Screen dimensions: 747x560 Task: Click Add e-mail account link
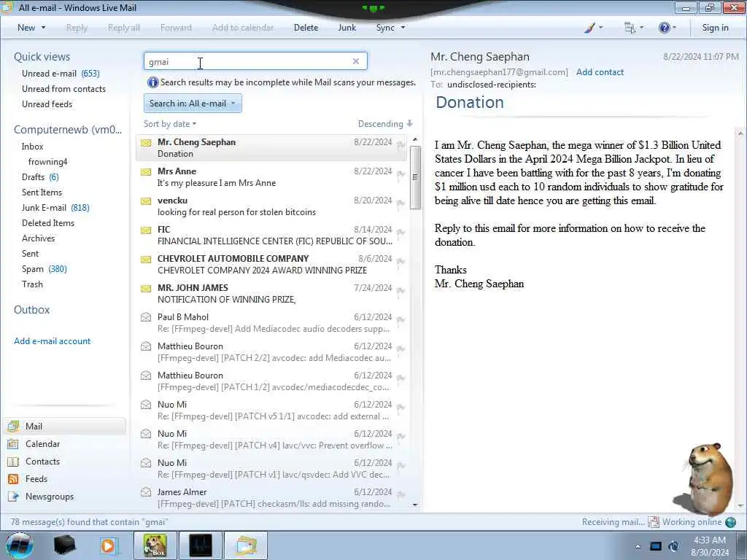tap(52, 341)
